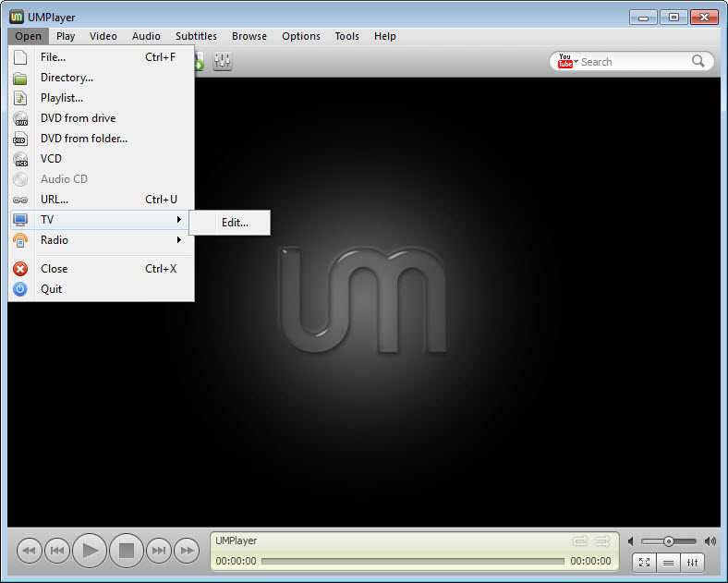This screenshot has width=728, height=583.
Task: Click the red X Close icon
Action: (x=20, y=269)
